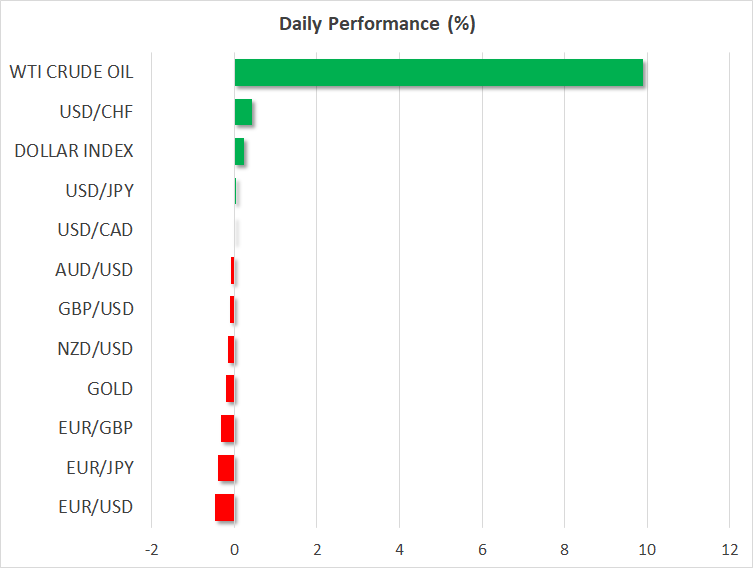Image resolution: width=753 pixels, height=568 pixels.
Task: Click the USD/JPY category label
Action: (x=98, y=190)
